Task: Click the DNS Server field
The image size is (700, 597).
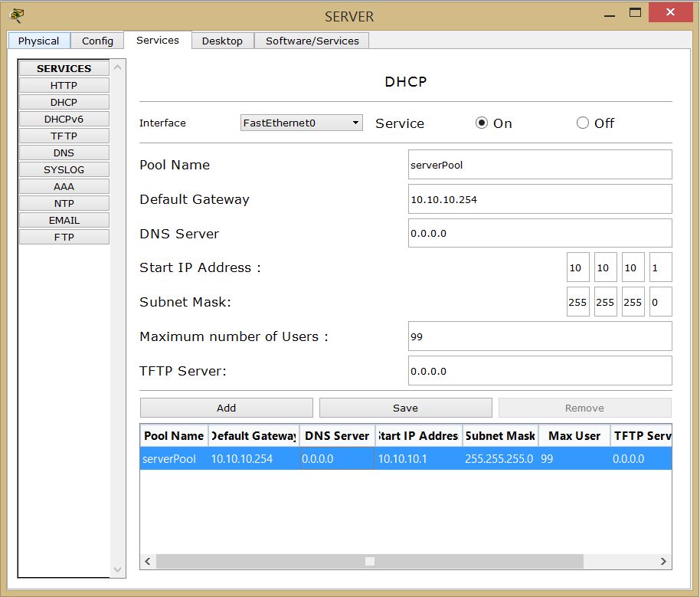Action: pyautogui.click(x=540, y=233)
